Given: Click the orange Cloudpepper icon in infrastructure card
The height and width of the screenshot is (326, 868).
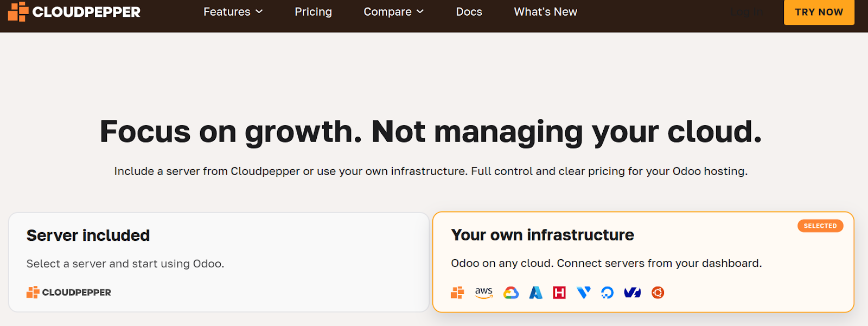Looking at the screenshot, I should [457, 293].
